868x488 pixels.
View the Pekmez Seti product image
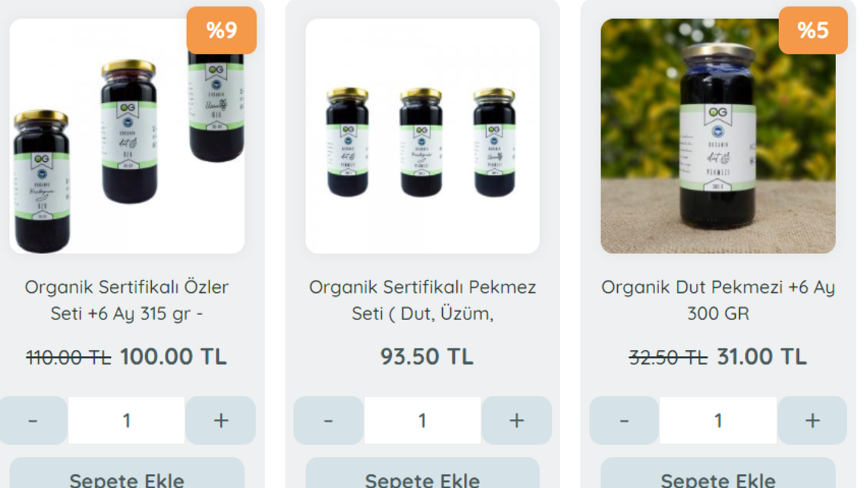(x=422, y=136)
